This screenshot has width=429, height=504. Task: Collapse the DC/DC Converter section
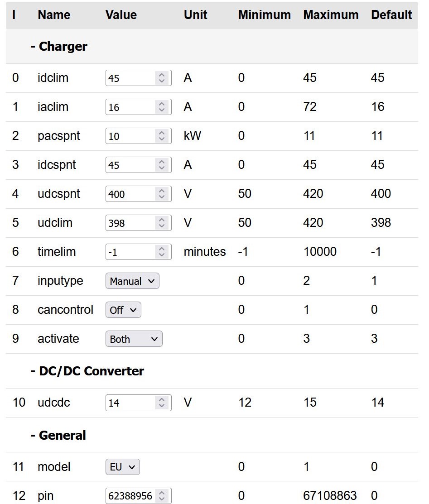point(87,371)
